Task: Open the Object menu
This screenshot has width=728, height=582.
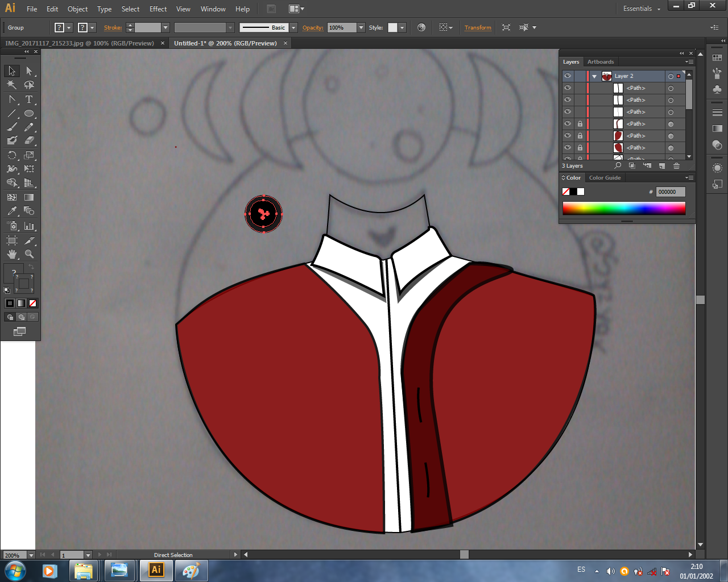Action: pos(78,9)
